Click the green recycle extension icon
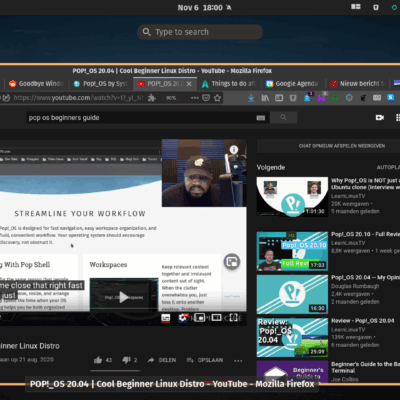Image resolution: width=400 pixels, height=400 pixels. click(335, 98)
